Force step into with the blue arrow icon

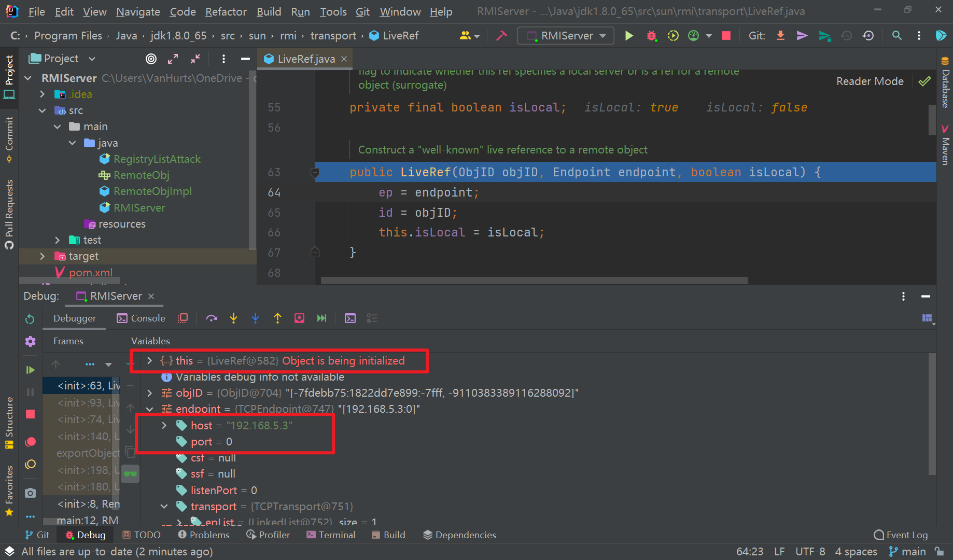[255, 318]
